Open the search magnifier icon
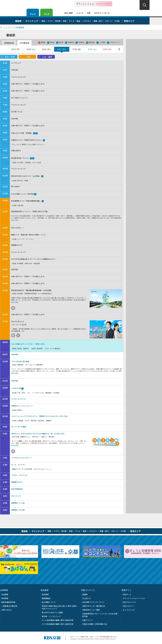This screenshot has width=162, height=644. click(x=144, y=5)
